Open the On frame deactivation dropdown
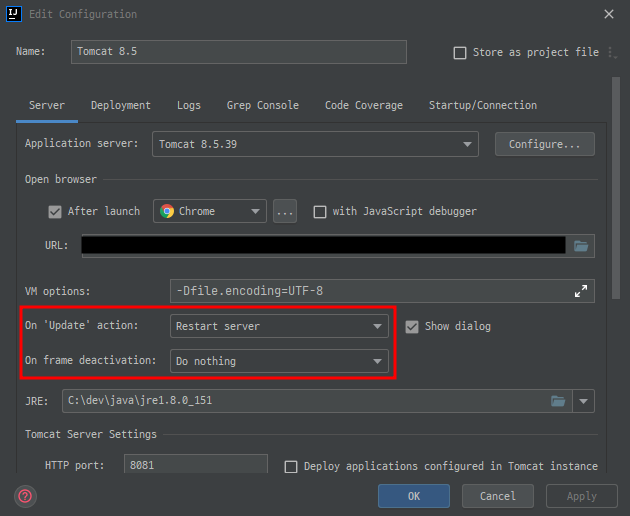The height and width of the screenshot is (516, 630). (279, 361)
